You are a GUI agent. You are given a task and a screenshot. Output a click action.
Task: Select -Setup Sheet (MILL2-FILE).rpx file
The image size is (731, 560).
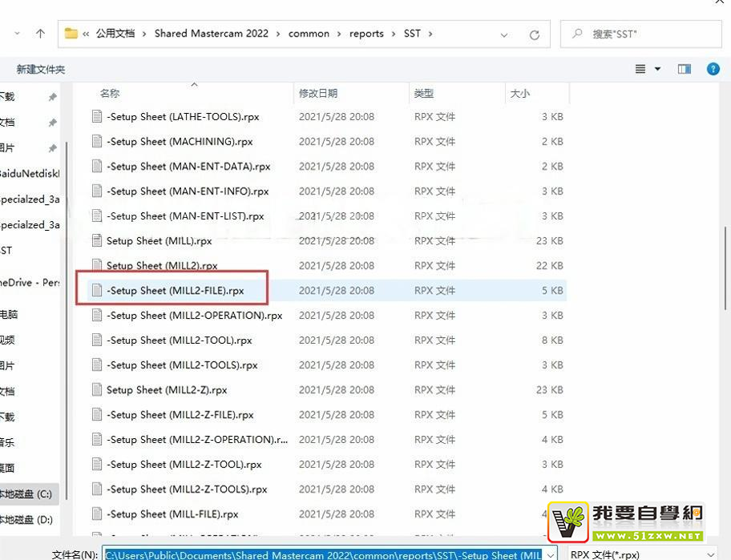tap(175, 290)
